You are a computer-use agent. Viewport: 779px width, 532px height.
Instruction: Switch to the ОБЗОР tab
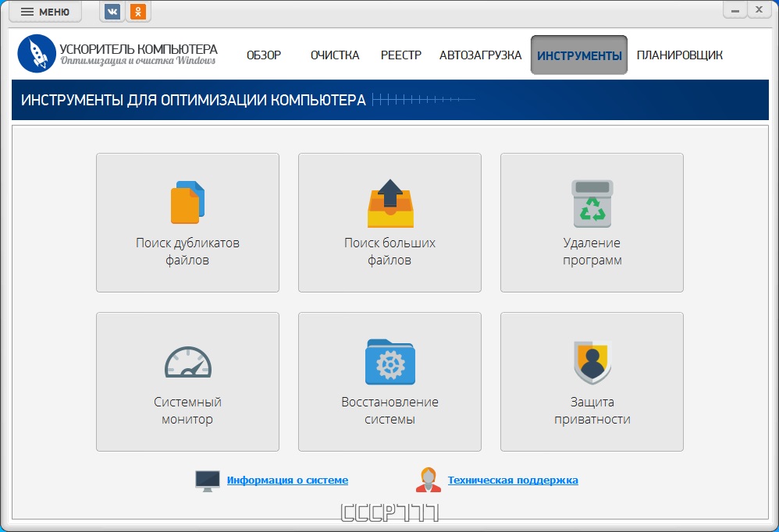(264, 55)
